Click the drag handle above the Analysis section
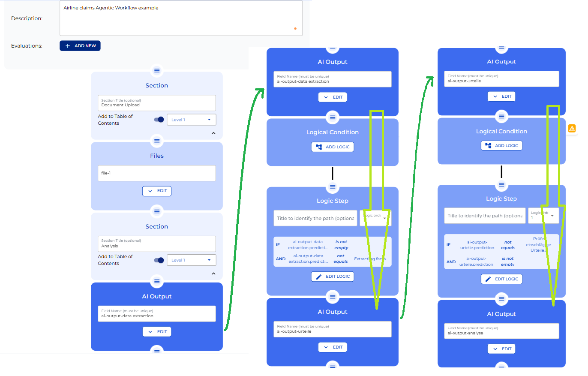 (x=157, y=211)
